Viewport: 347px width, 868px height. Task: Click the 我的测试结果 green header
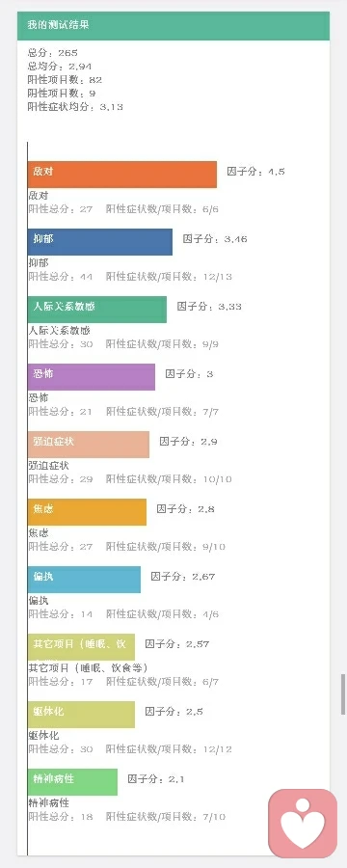pyautogui.click(x=173, y=25)
